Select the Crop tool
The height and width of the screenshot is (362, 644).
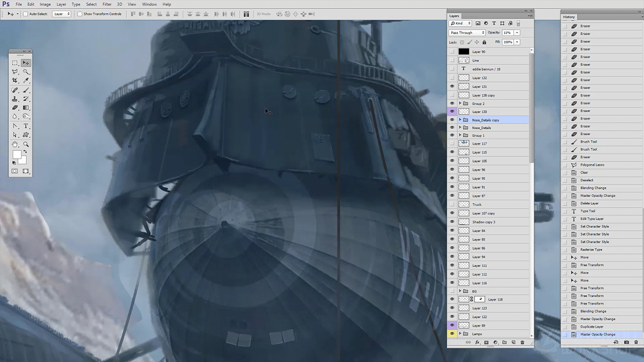pyautogui.click(x=15, y=80)
